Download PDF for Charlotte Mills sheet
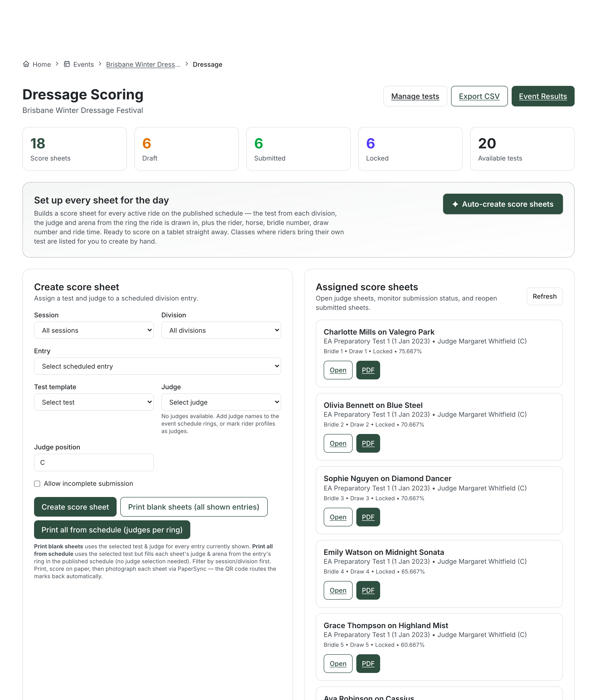Image resolution: width=597 pixels, height=700 pixels. click(x=368, y=370)
